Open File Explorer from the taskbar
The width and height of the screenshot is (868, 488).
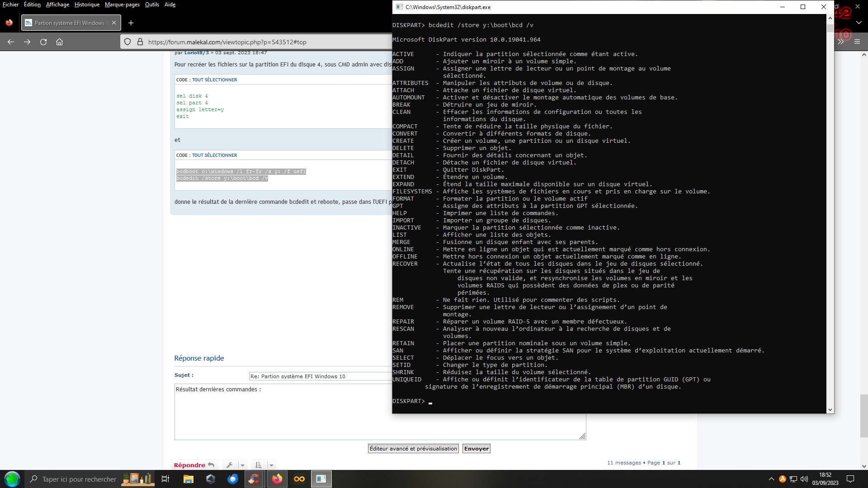(x=188, y=479)
